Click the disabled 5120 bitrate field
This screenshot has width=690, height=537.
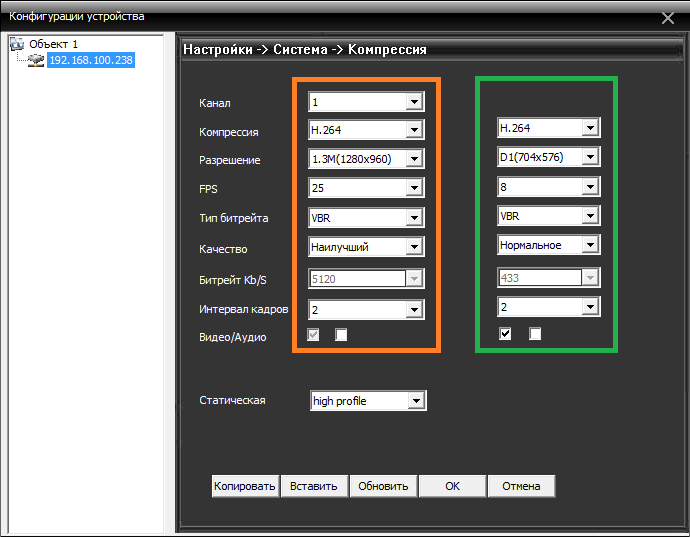(366, 279)
